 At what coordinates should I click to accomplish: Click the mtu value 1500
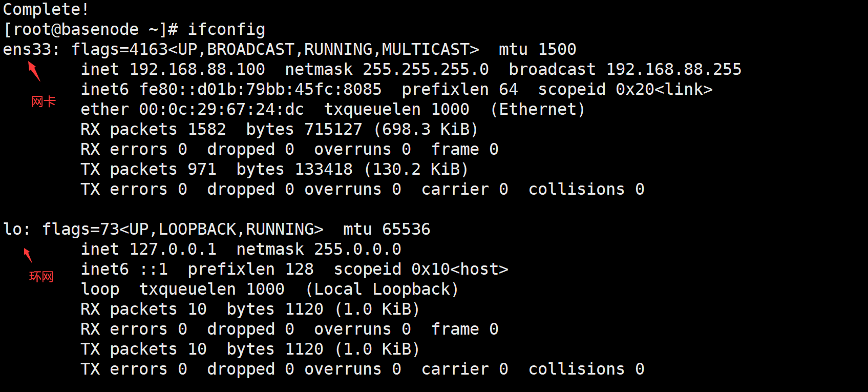pyautogui.click(x=557, y=50)
